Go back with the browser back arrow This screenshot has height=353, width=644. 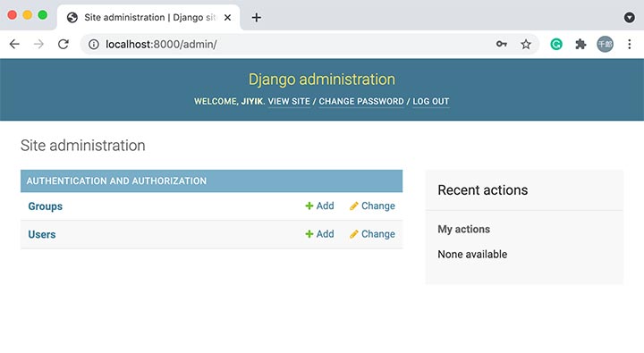(x=14, y=44)
